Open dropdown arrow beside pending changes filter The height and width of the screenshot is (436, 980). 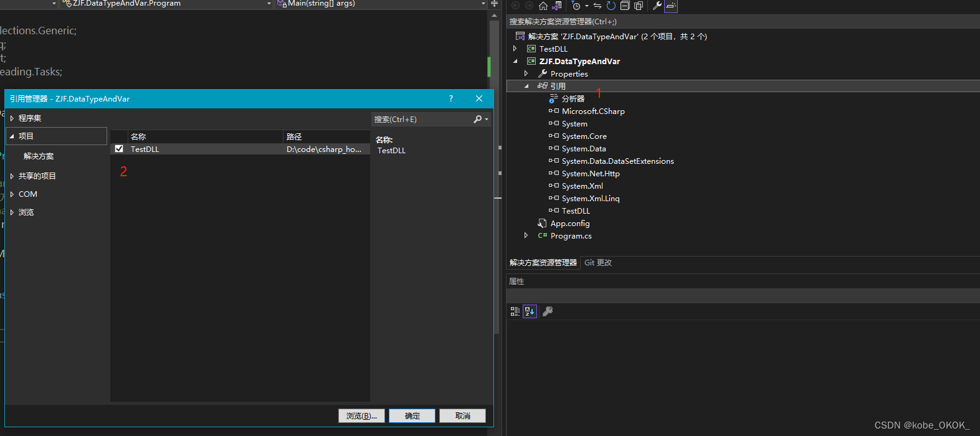click(x=586, y=6)
